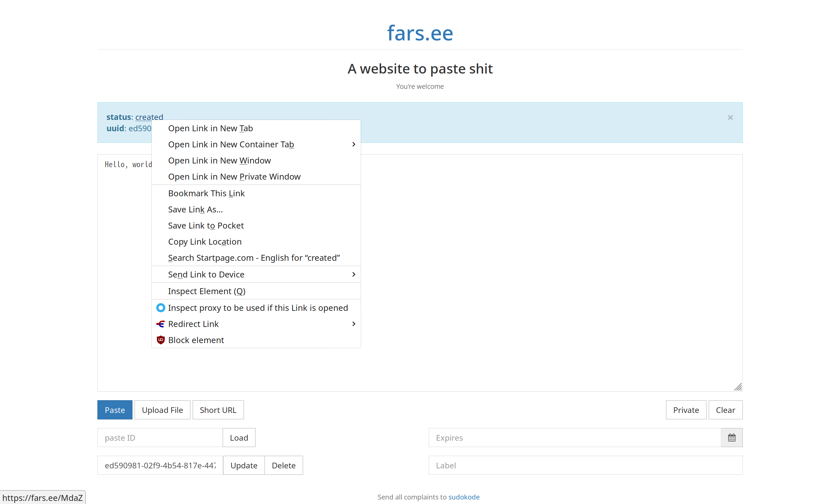The height and width of the screenshot is (504, 838).
Task: Open the sudokode complaints link
Action: coord(463,497)
